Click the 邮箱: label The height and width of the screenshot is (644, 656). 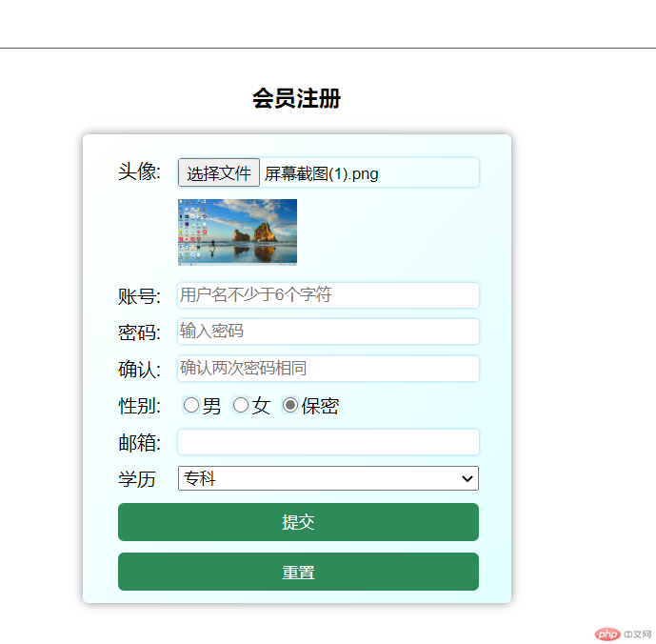coord(139,443)
